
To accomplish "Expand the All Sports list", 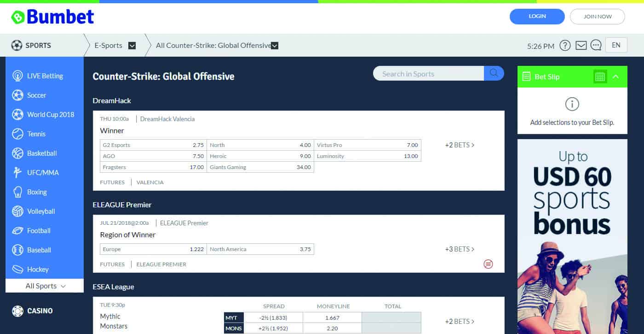I will (x=45, y=286).
